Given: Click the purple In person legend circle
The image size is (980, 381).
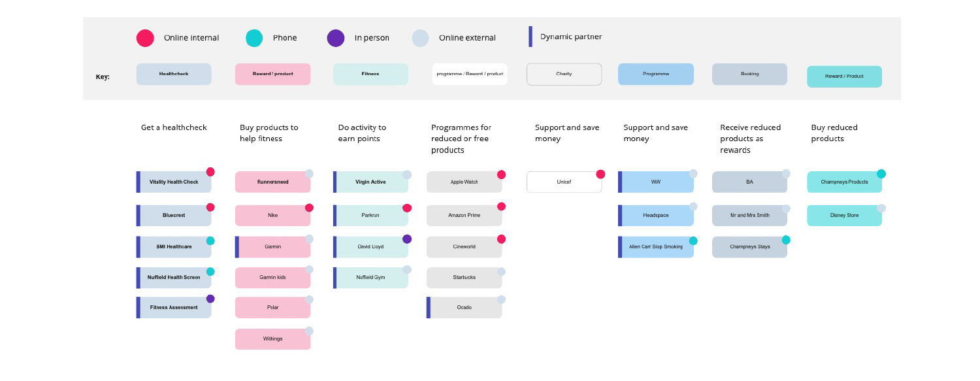Looking at the screenshot, I should (336, 38).
